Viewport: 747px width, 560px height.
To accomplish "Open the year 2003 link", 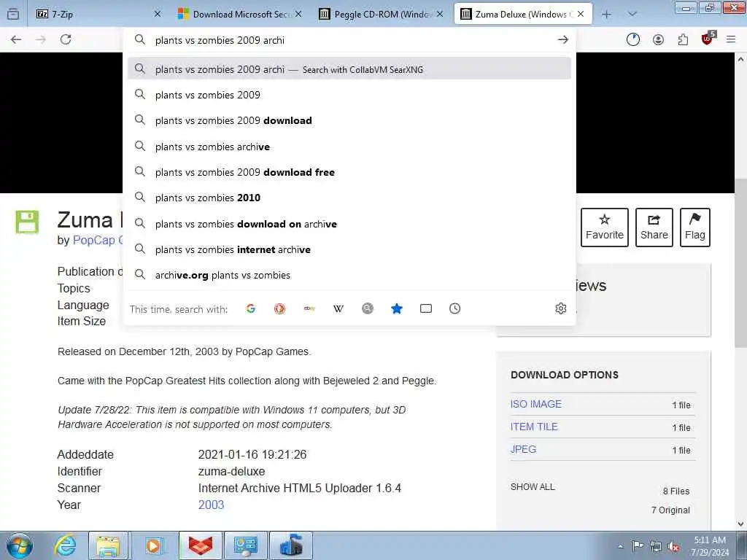I will [211, 505].
